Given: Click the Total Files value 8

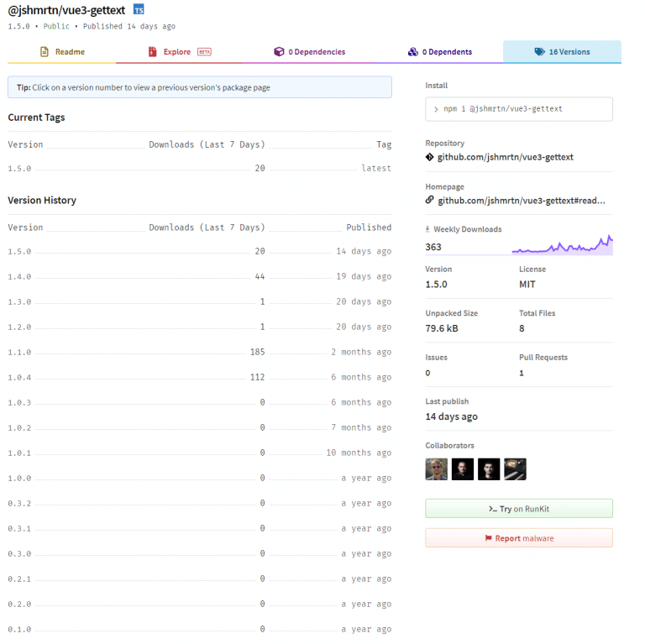Looking at the screenshot, I should click(x=522, y=328).
